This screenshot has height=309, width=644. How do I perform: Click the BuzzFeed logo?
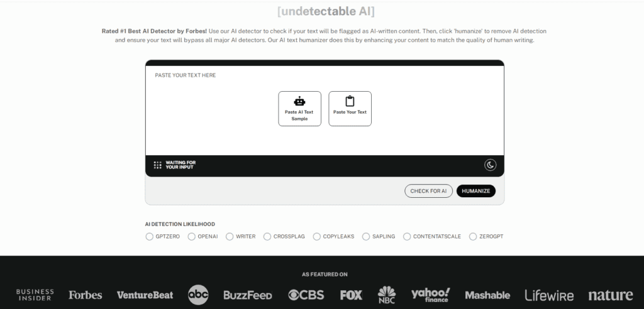(248, 295)
